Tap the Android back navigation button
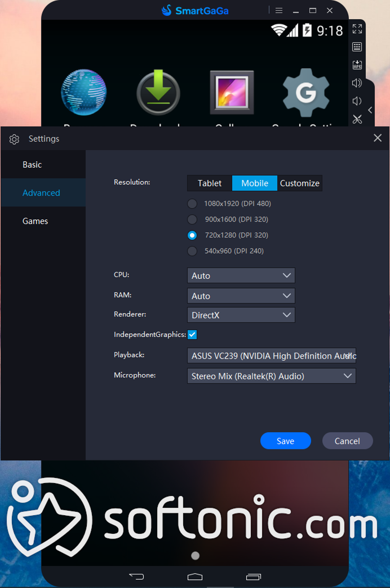Viewport: 390px width, 588px height. (136, 577)
